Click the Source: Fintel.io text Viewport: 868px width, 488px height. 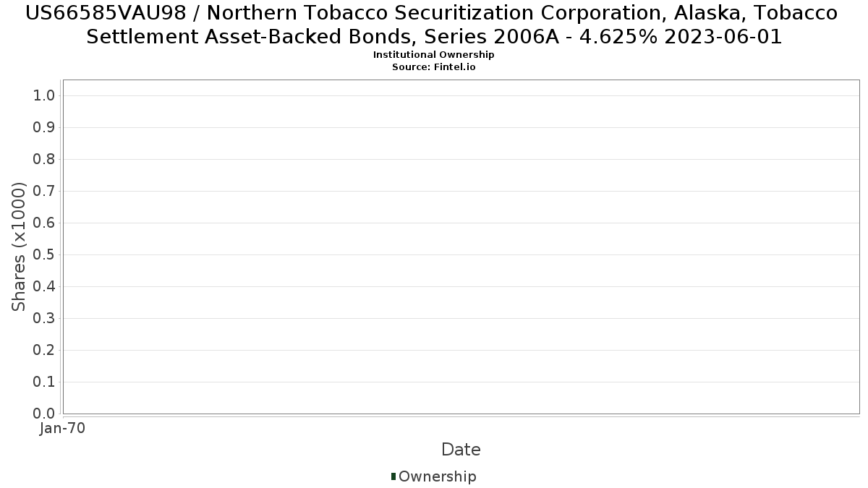(x=433, y=67)
